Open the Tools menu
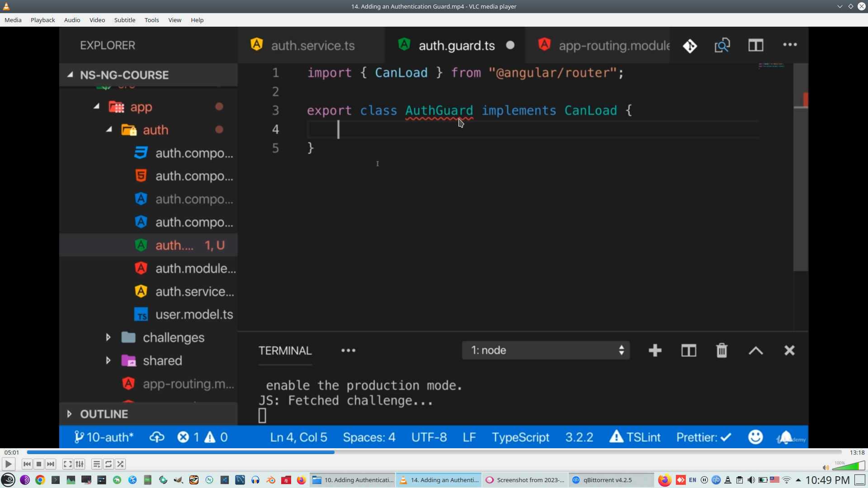 pyautogui.click(x=151, y=20)
